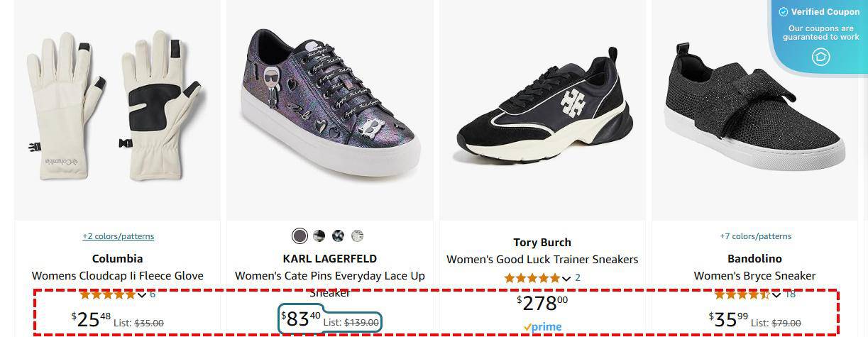This screenshot has height=337, width=868.
Task: Select the dark purple color swatch
Action: 300,236
